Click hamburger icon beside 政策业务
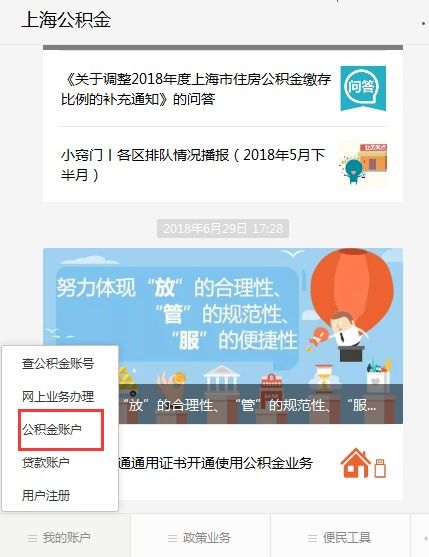 [x=172, y=538]
